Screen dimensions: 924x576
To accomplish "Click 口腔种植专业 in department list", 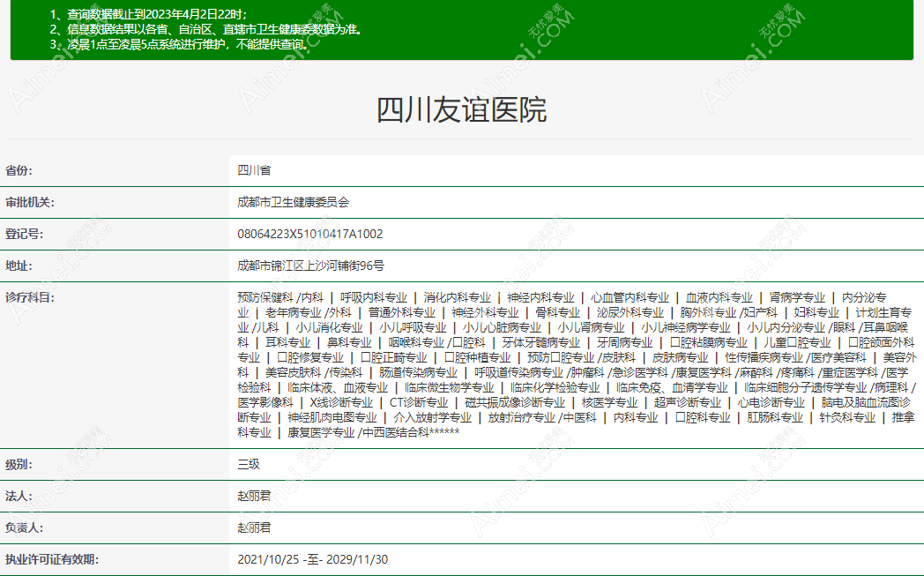I will pos(477,358).
